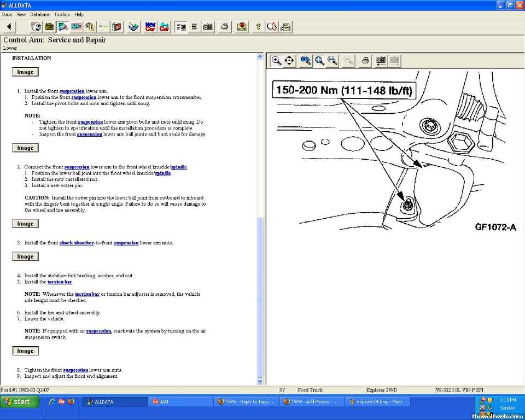This screenshot has width=525, height=420.
Task: Select the zoom-in magnifier in image toolbar
Action: [277, 61]
